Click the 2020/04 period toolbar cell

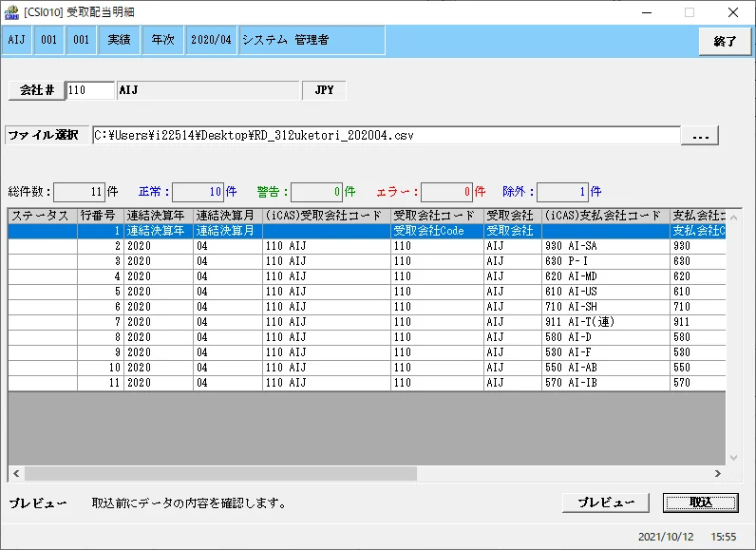pos(211,40)
